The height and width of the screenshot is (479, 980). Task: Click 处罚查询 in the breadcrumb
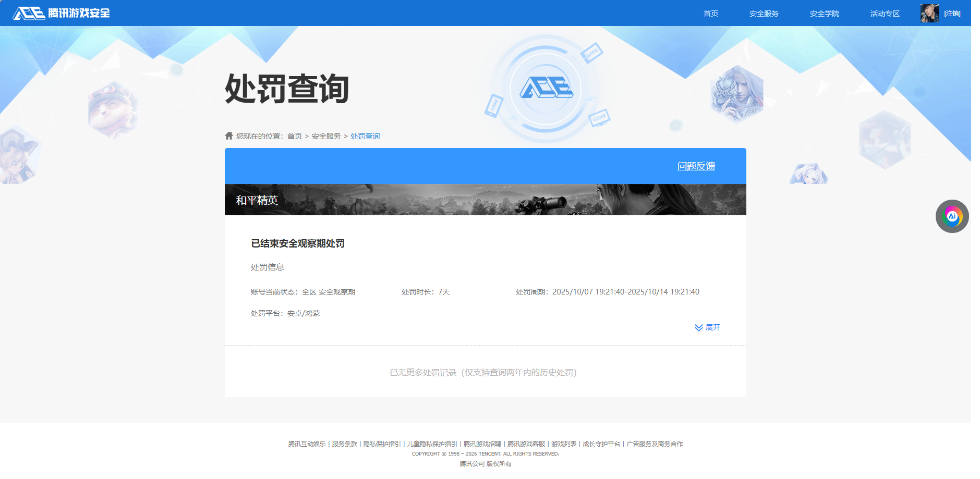click(x=365, y=136)
